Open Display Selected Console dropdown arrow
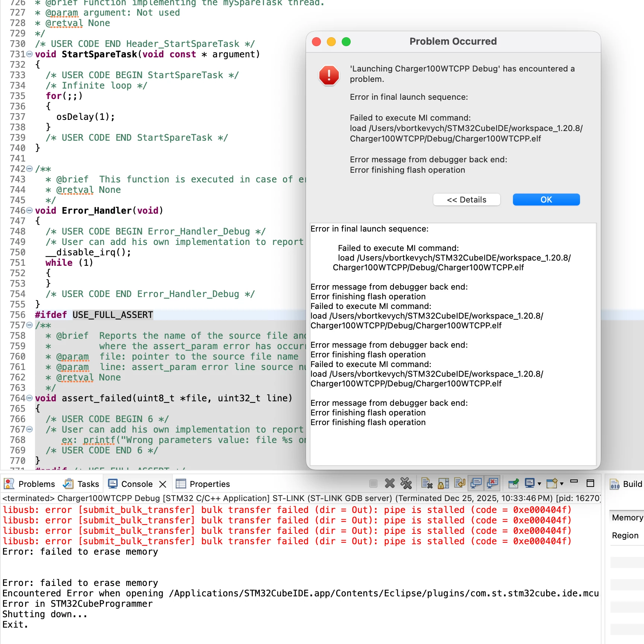The width and height of the screenshot is (644, 644). (539, 484)
